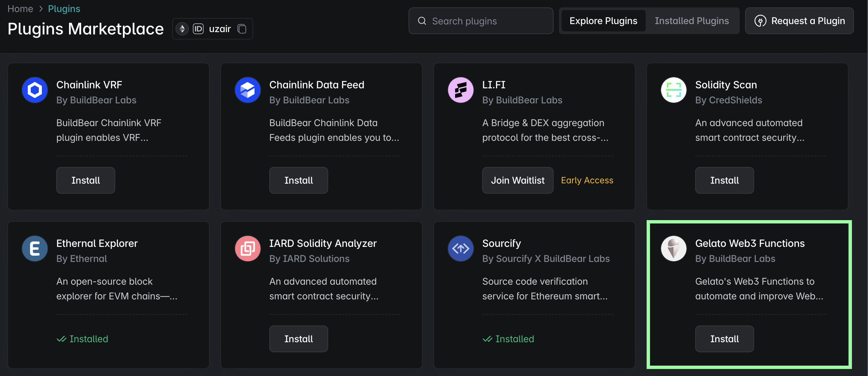The image size is (868, 376).
Task: Click the Chainlink Data Feed cube logo
Action: click(x=248, y=90)
